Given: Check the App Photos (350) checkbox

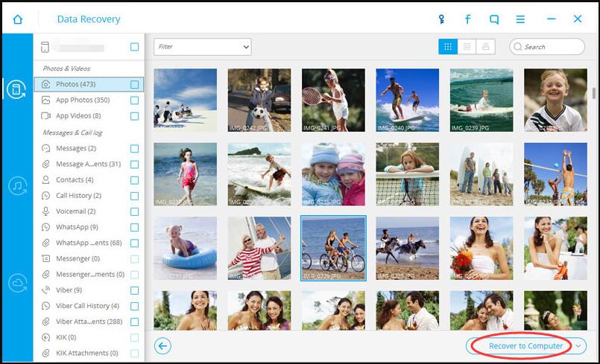Looking at the screenshot, I should (134, 100).
